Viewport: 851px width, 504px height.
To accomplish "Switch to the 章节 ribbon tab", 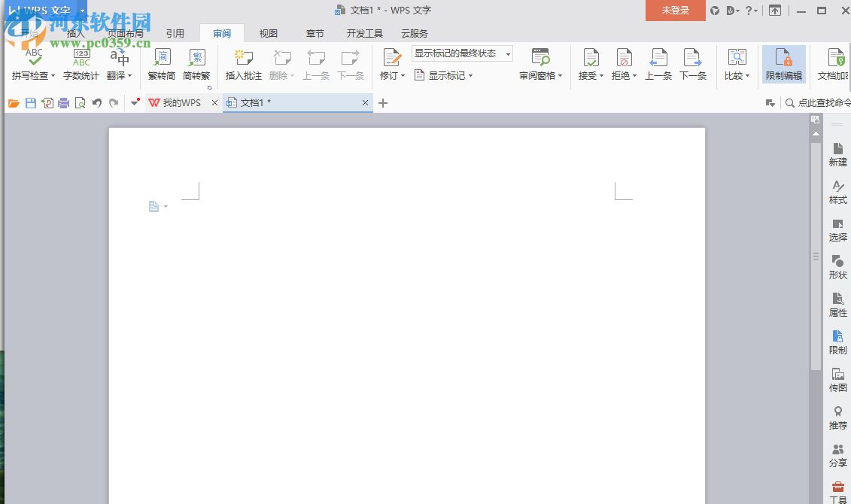I will pyautogui.click(x=315, y=33).
